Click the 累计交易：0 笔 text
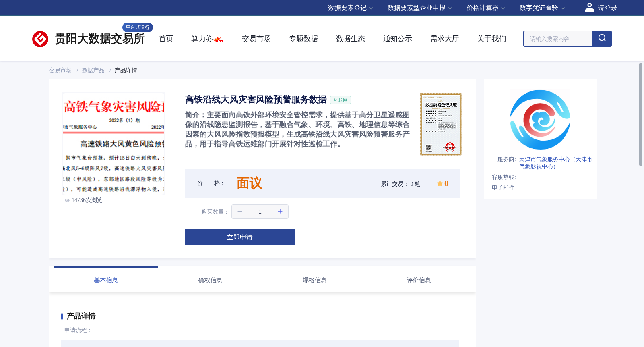The width and height of the screenshot is (644, 347). (400, 184)
